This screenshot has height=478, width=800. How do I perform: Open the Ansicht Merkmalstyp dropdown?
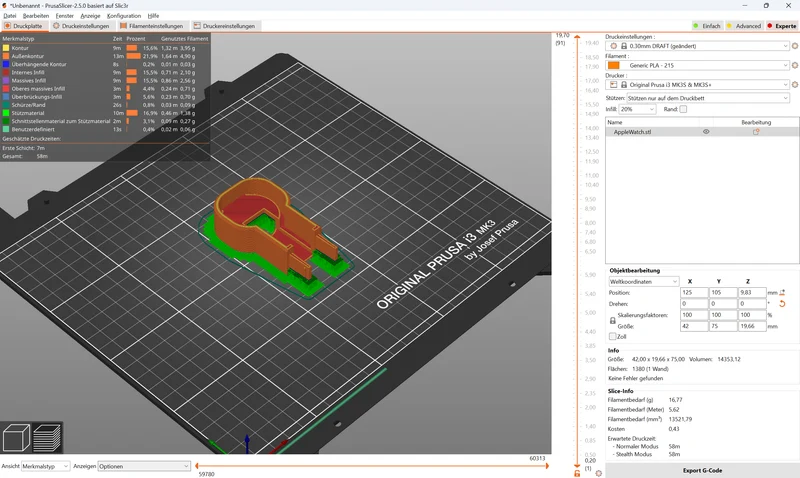[x=45, y=466]
